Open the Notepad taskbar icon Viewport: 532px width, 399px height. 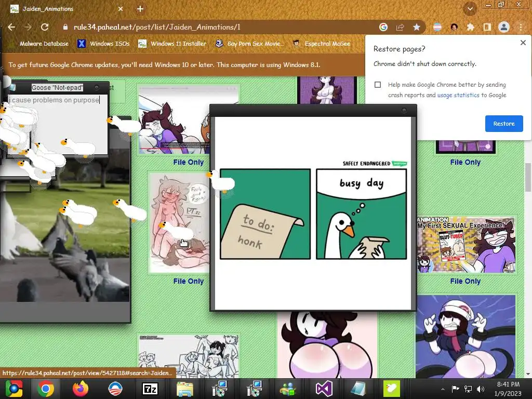point(358,389)
